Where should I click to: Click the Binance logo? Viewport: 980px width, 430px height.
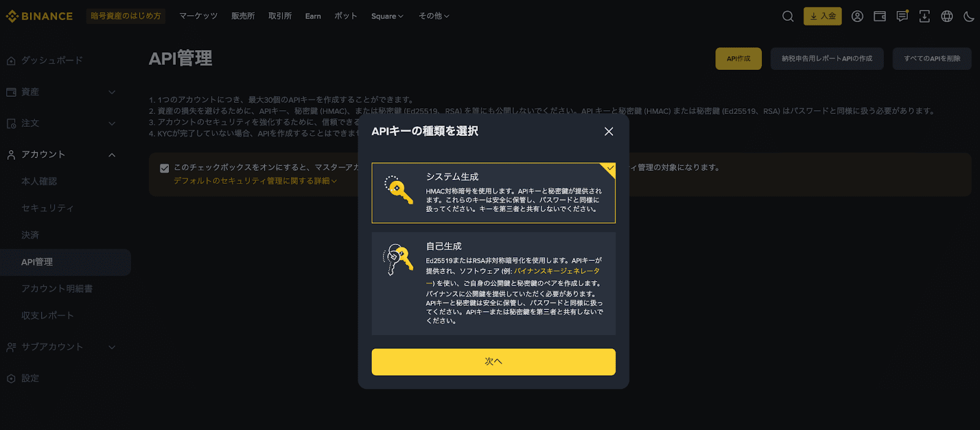point(39,17)
